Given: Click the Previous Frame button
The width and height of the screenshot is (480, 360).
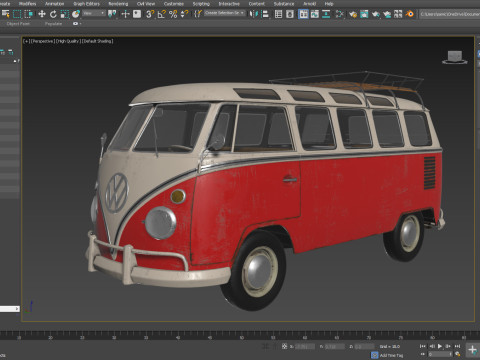Looking at the screenshot, I should 431,346.
